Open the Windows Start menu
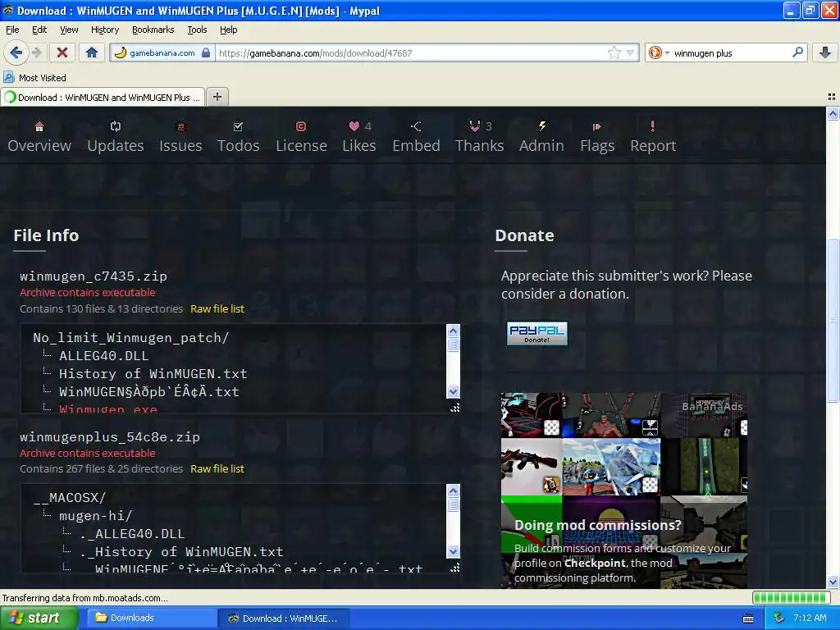The width and height of the screenshot is (840, 630). click(39, 618)
